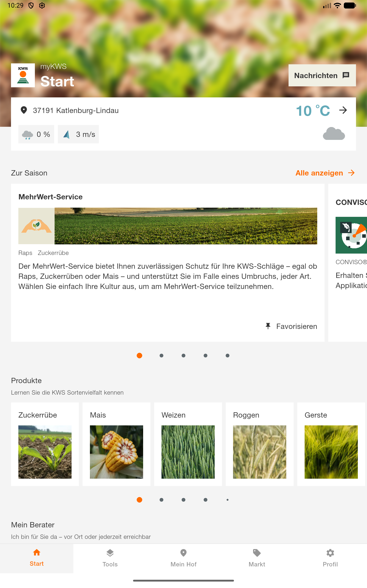Screen dimensions: 367x588
Task: Tap the grey cloud weather icon
Action: (334, 134)
